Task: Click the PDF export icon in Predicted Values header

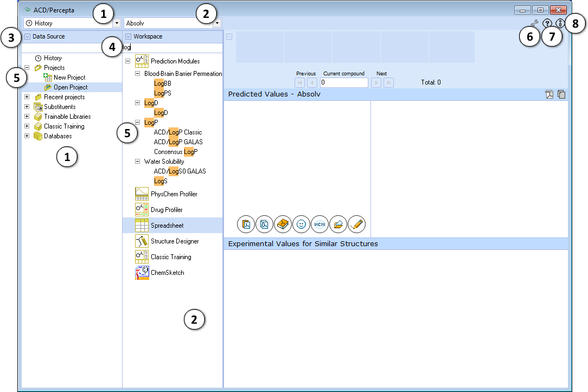Action: pyautogui.click(x=549, y=94)
